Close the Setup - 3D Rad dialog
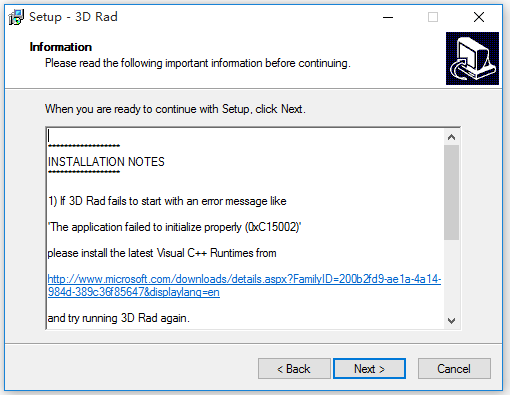The image size is (510, 395). [x=479, y=17]
